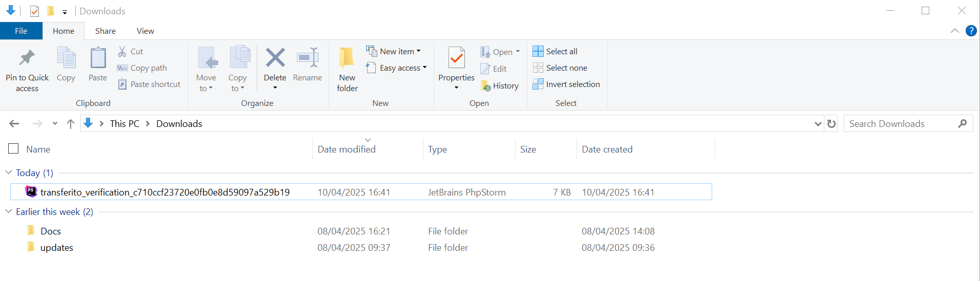Switch to the View ribbon tab

point(145,31)
